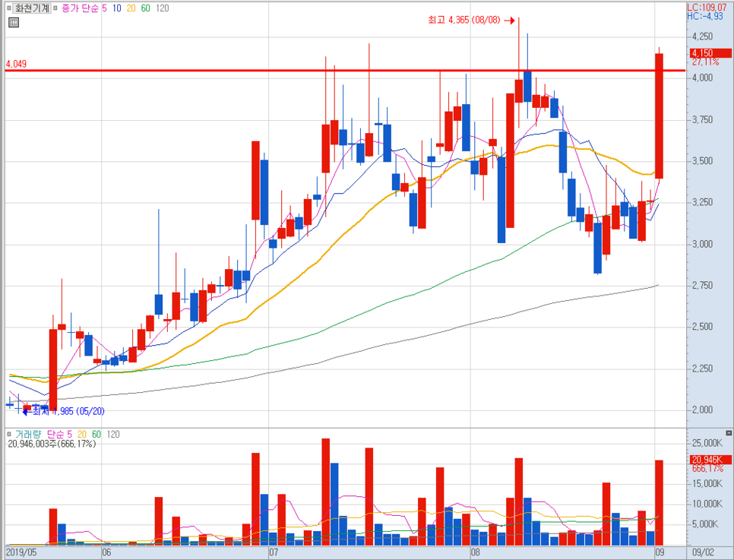This screenshot has height=560, width=734.
Task: Click the red 666.17% volume ratio label
Action: 707,468
